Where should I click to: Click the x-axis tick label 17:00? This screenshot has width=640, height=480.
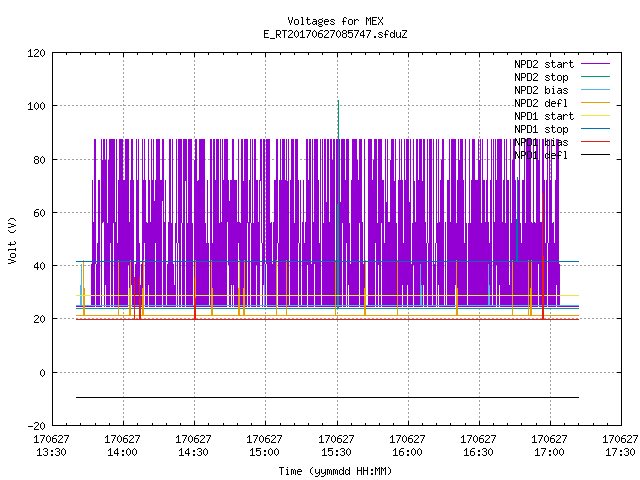pos(549,452)
